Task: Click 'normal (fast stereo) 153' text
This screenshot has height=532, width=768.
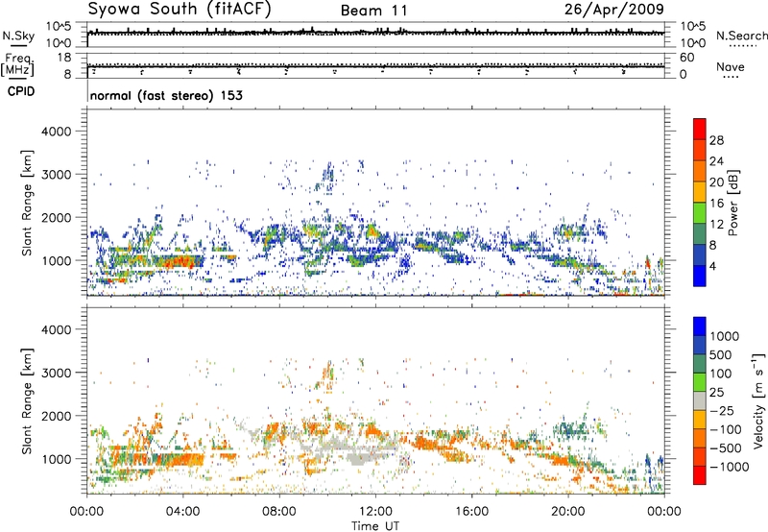Action: pyautogui.click(x=166, y=95)
